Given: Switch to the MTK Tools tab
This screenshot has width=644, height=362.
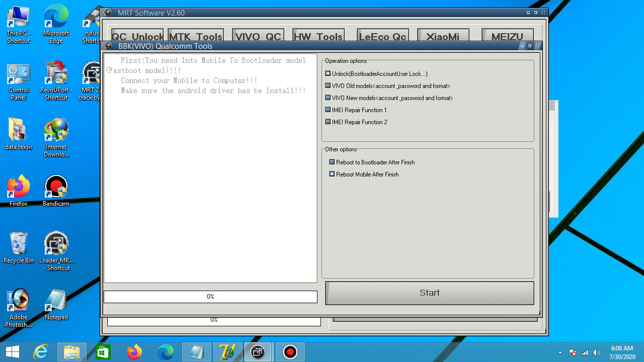Looking at the screenshot, I should (x=195, y=36).
